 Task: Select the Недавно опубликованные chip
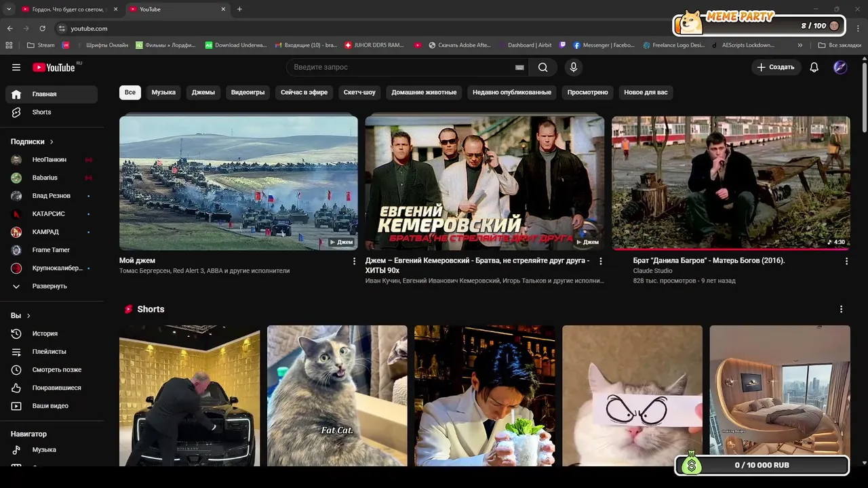tap(512, 92)
